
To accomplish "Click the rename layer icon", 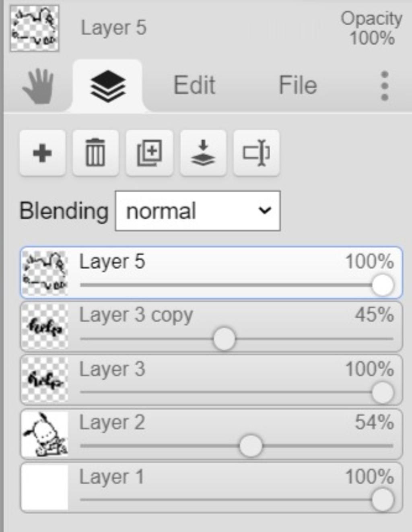I will pyautogui.click(x=256, y=153).
